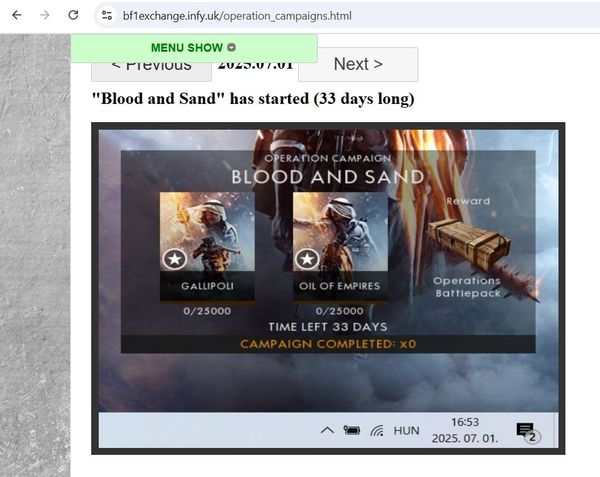The image size is (600, 477).
Task: Click the star badge on Oil of Empires card
Action: point(307,259)
